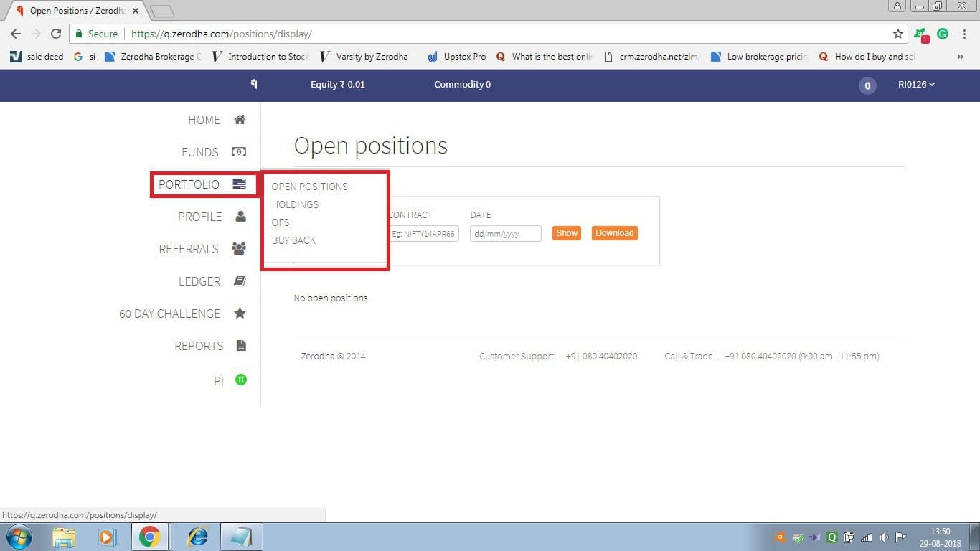
Task: Select OFS in Portfolio submenu
Action: pyautogui.click(x=281, y=222)
